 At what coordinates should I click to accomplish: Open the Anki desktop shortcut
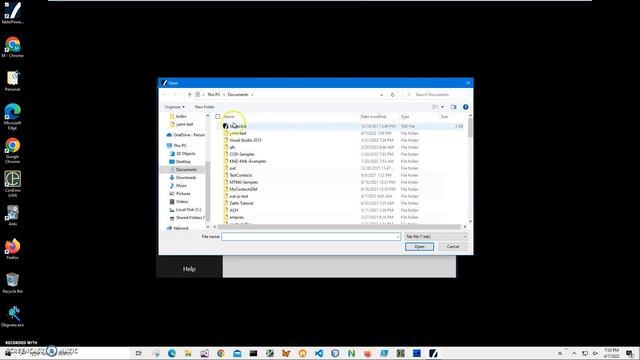[x=12, y=215]
